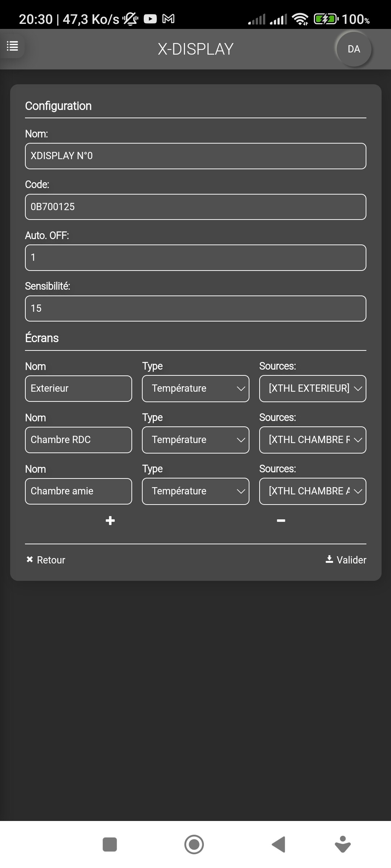Edit the Nom field XDISPLAY N°0

[x=195, y=156]
